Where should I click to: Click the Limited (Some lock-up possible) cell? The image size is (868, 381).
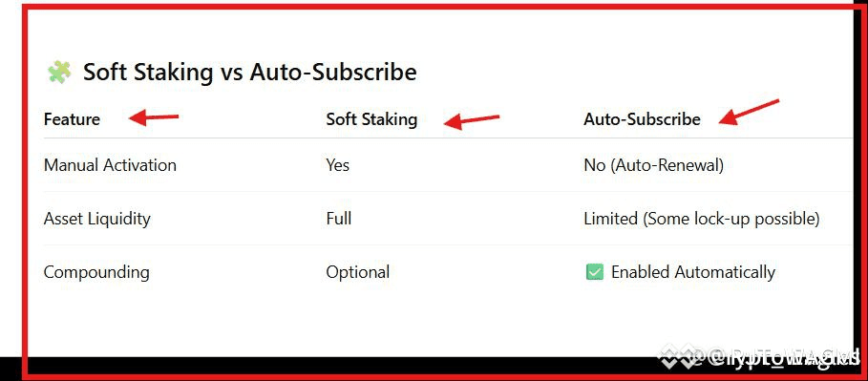point(702,219)
